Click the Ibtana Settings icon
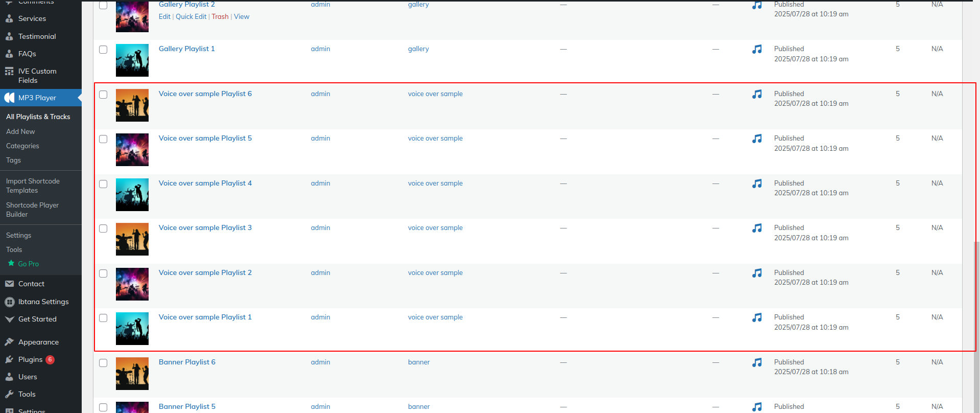Image resolution: width=980 pixels, height=413 pixels. [9, 302]
